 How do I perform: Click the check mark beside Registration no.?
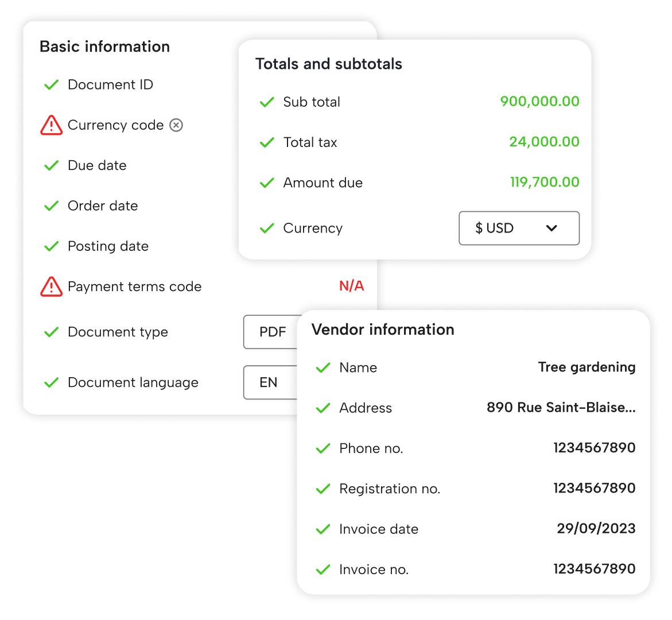pos(323,489)
